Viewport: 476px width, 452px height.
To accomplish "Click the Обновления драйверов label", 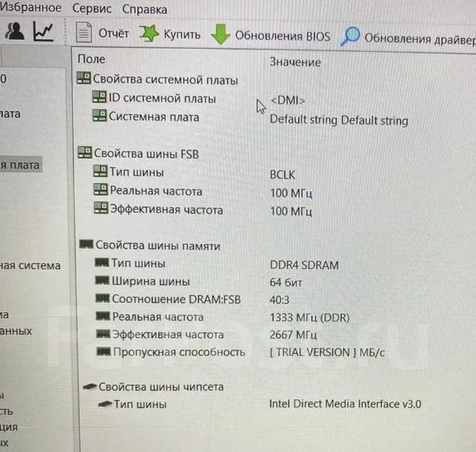I will (x=420, y=39).
